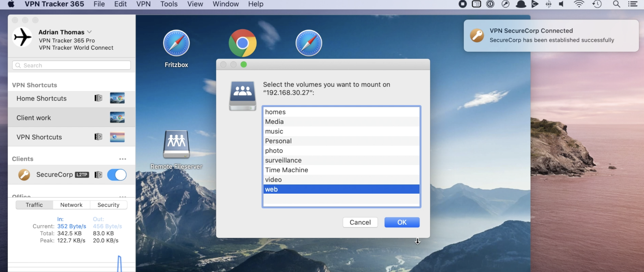Select the Personal volume
This screenshot has height=272, width=644.
click(341, 141)
